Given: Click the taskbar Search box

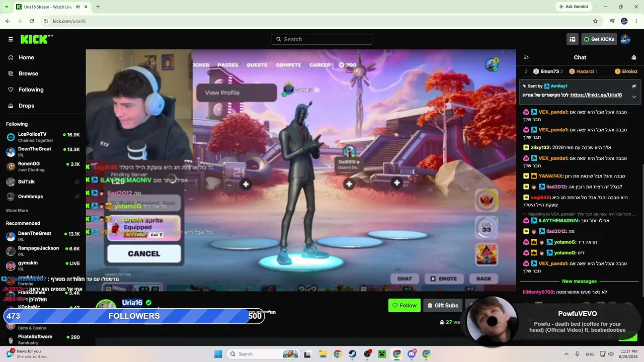Looking at the screenshot, I should (x=263, y=354).
